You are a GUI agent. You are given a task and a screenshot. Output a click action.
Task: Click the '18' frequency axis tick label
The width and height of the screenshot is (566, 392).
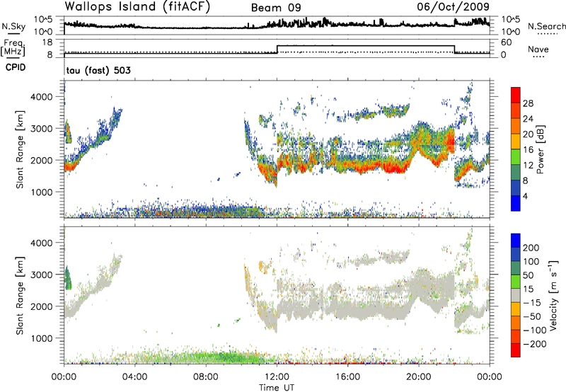pyautogui.click(x=47, y=42)
